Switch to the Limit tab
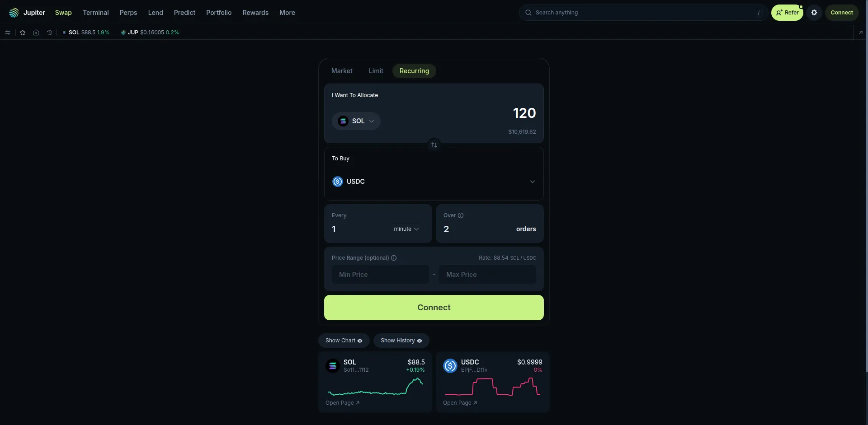Screen dimensions: 868x425 (x=376, y=71)
